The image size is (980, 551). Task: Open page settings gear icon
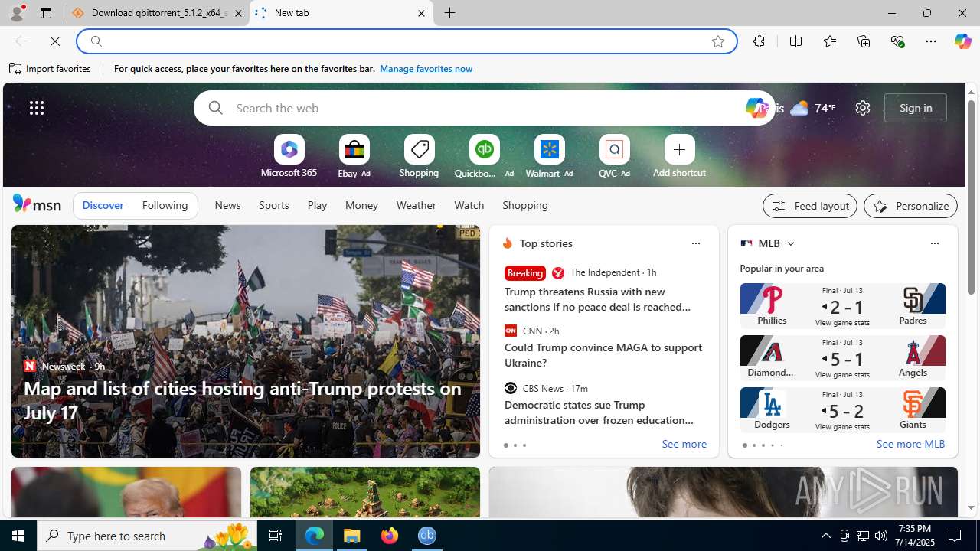863,108
